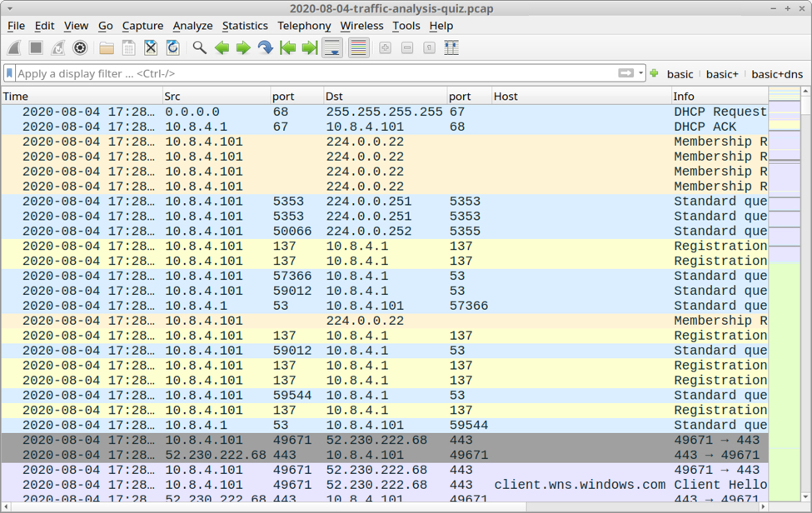Apply the basic+ filter button

(722, 74)
